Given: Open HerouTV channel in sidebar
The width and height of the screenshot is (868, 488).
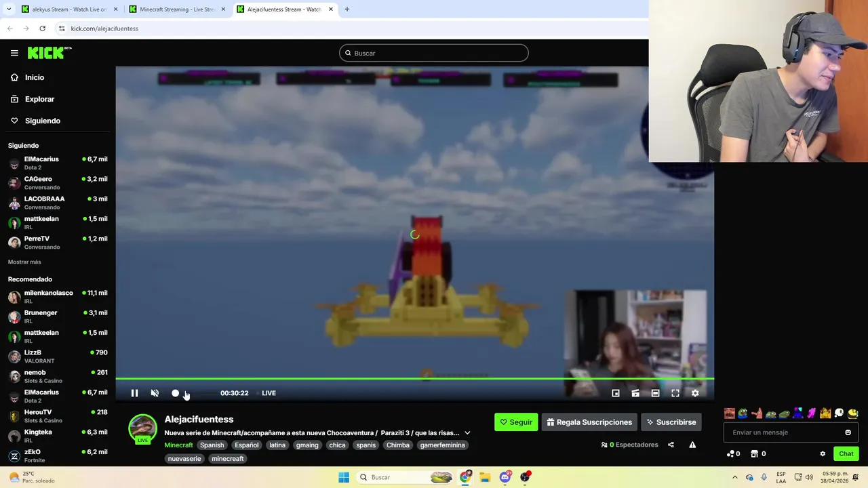Looking at the screenshot, I should 58,416.
